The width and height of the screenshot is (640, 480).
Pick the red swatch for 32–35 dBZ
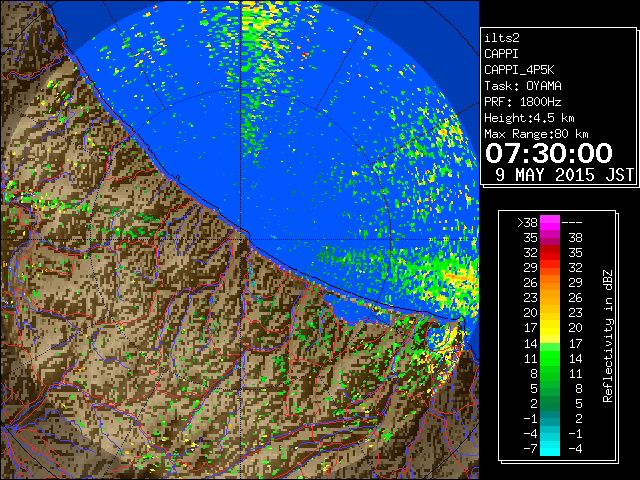click(550, 253)
